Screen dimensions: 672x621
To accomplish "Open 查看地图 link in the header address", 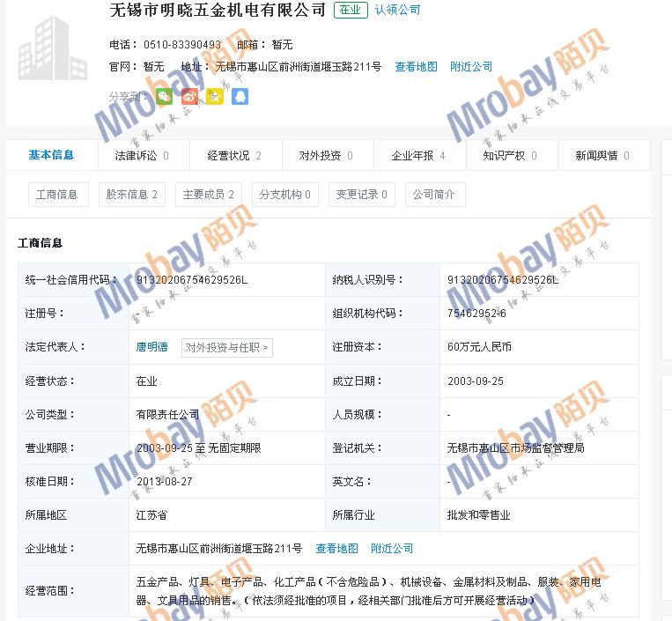I will click(416, 67).
